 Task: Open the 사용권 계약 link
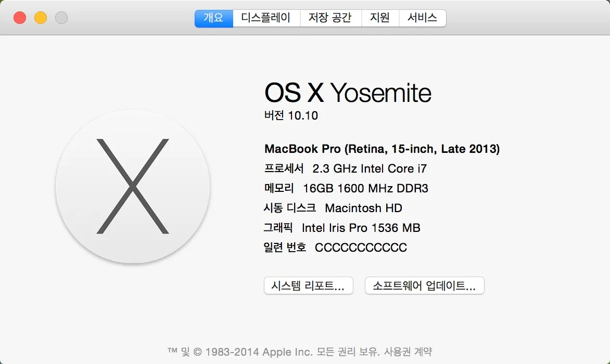tap(408, 352)
